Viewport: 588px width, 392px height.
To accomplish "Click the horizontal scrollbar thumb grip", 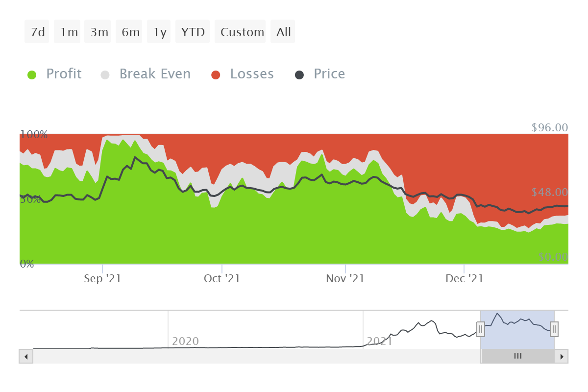I will pos(517,356).
